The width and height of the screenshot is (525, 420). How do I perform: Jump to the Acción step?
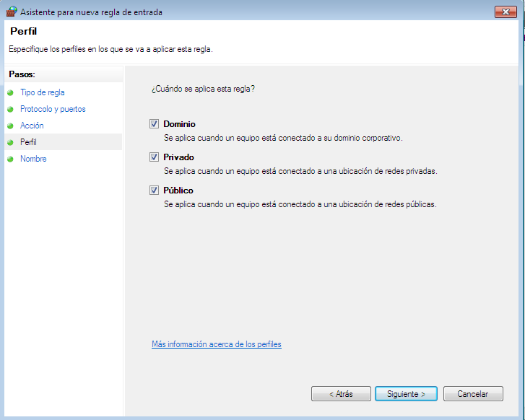[x=32, y=126]
